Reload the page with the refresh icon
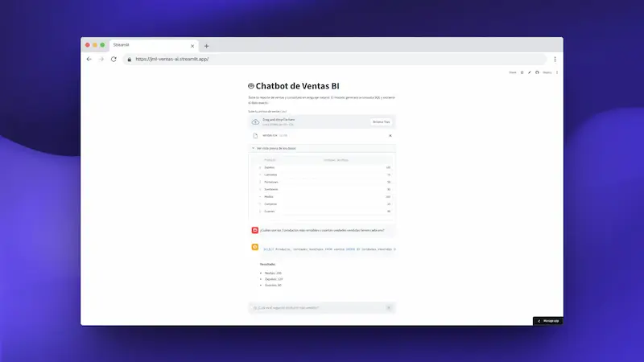This screenshot has width=644, height=362. 114,59
